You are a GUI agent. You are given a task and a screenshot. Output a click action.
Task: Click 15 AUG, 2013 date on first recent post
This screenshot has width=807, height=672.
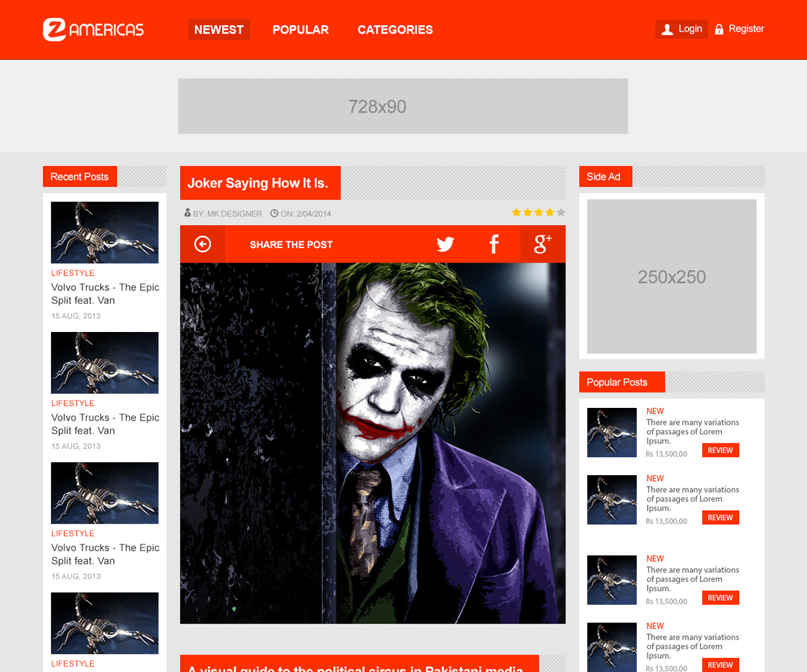[76, 316]
